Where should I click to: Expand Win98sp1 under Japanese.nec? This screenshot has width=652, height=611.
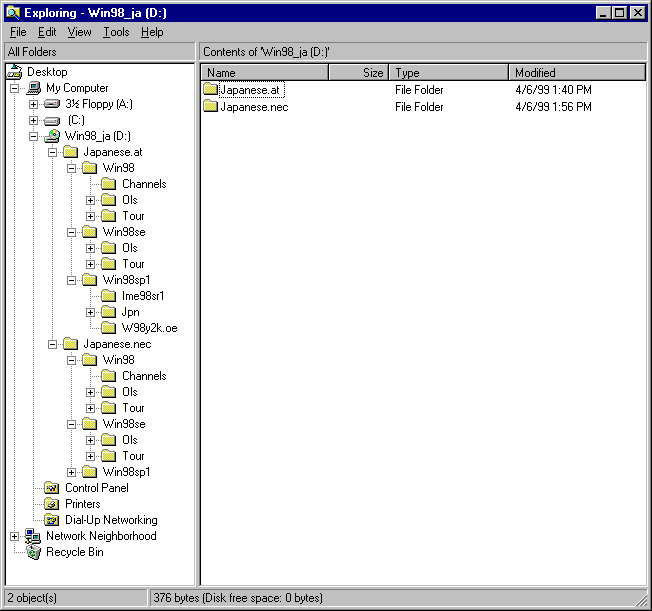pos(72,472)
